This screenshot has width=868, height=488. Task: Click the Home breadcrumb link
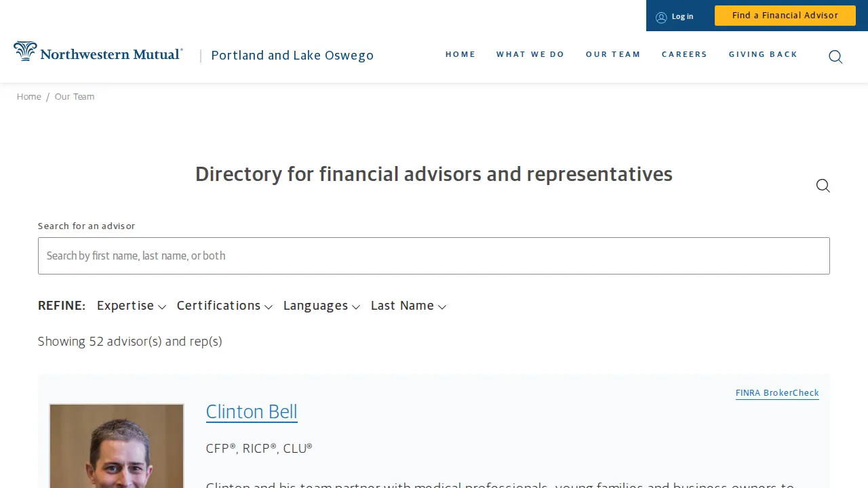coord(29,97)
